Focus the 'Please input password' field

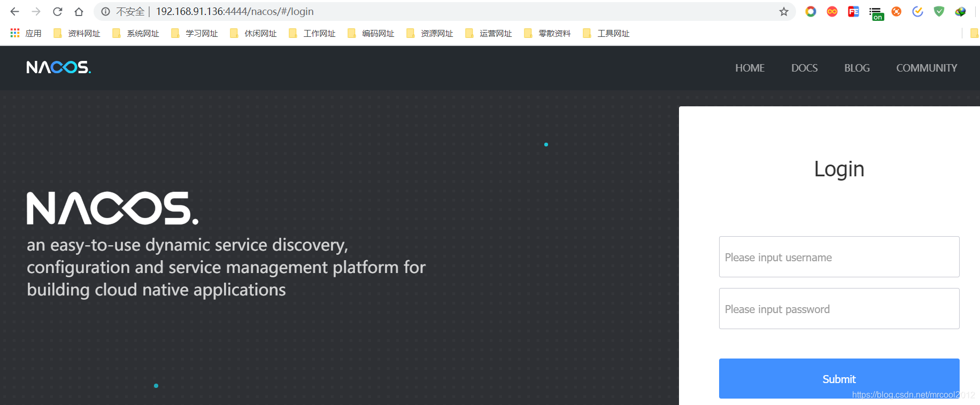coord(839,309)
